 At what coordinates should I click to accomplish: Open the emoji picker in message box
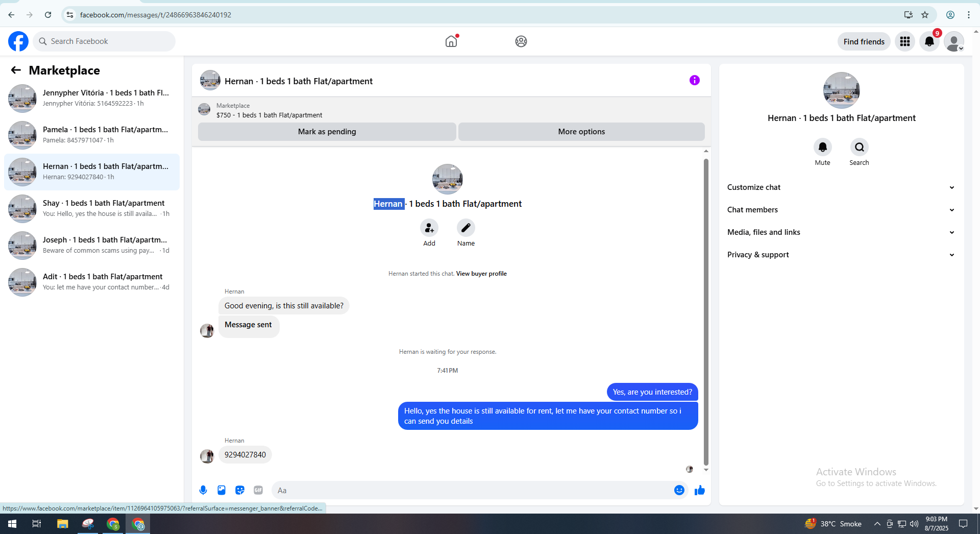point(679,490)
